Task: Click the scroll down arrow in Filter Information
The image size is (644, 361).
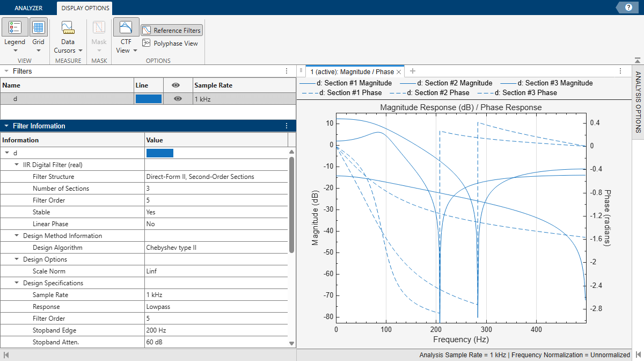Action: [292, 343]
